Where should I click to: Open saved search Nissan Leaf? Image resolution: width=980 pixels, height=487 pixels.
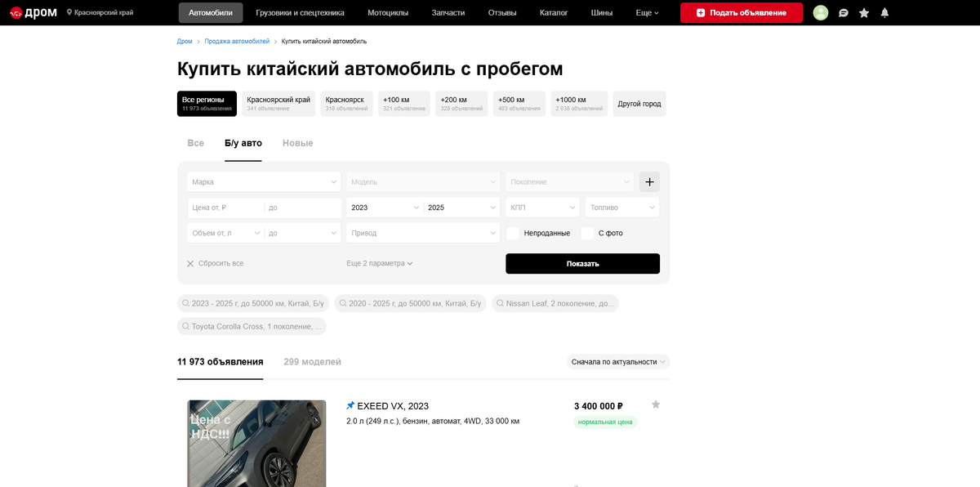555,303
